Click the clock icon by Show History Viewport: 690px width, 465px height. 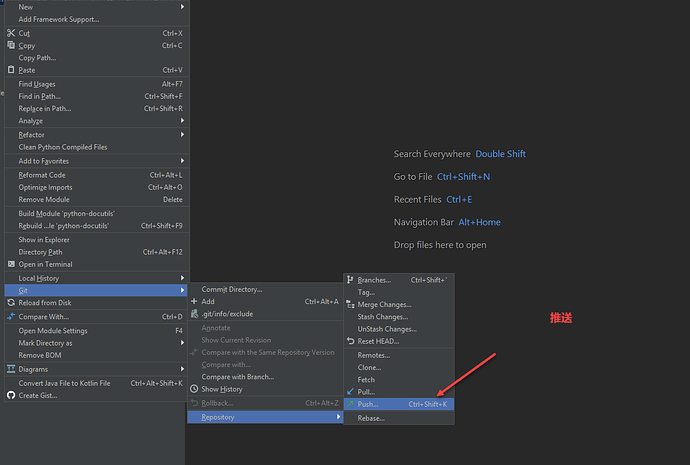[x=194, y=389]
